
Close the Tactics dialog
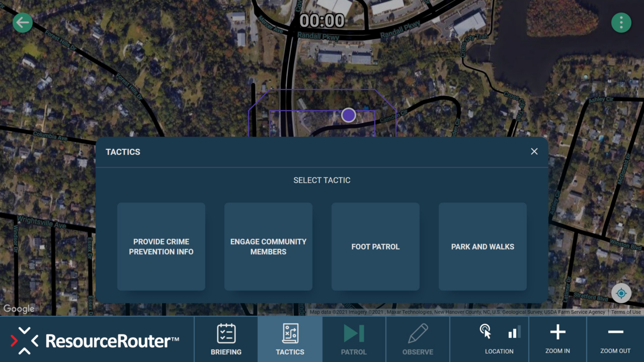click(x=534, y=151)
